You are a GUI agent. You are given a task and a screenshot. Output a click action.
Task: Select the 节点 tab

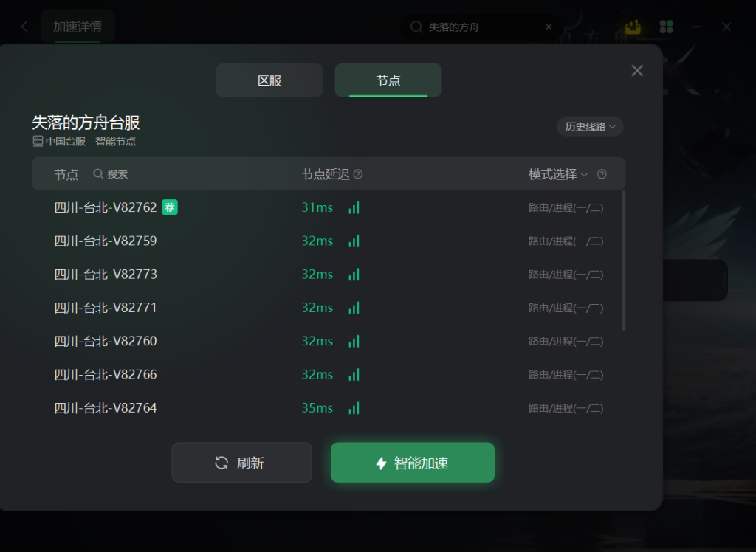(388, 80)
